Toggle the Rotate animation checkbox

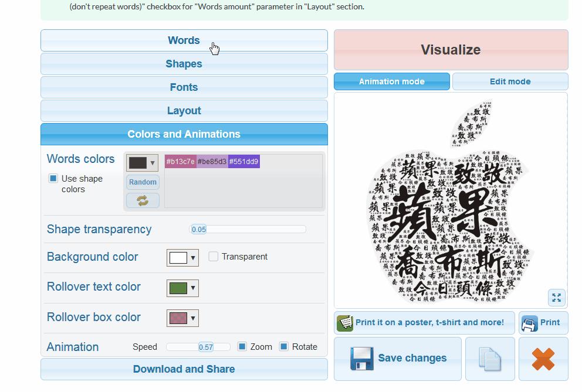coord(283,346)
